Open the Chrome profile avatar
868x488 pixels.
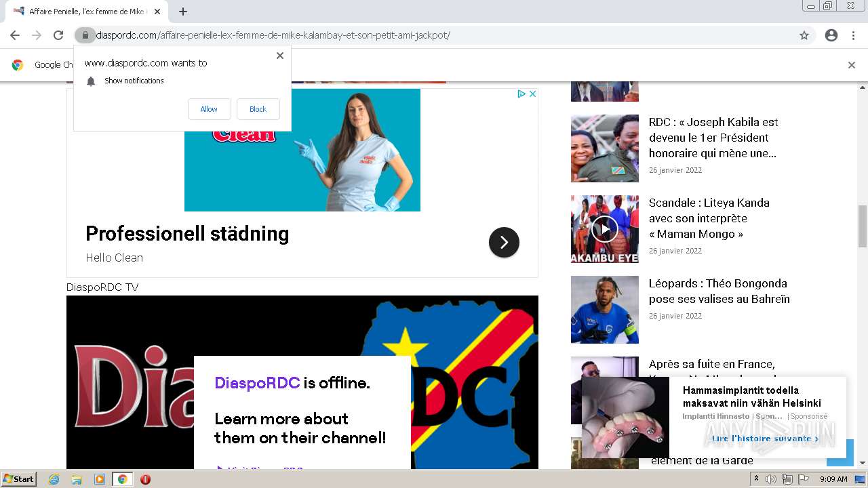pyautogui.click(x=831, y=35)
